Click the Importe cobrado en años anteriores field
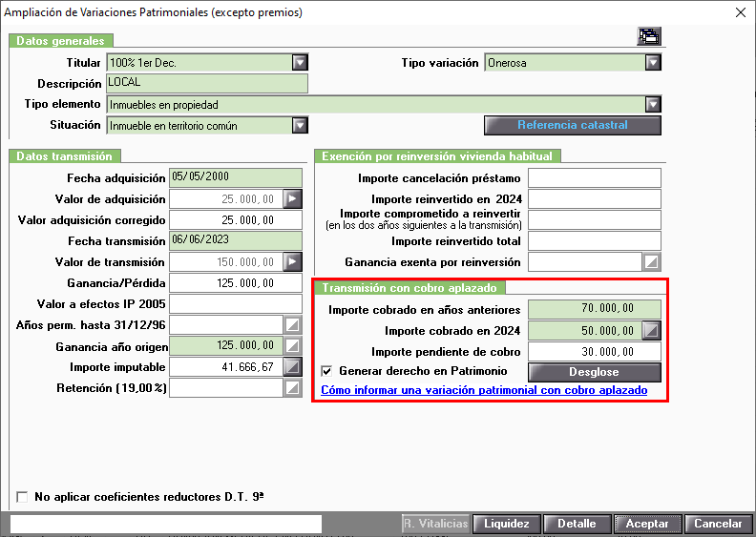 pos(595,310)
